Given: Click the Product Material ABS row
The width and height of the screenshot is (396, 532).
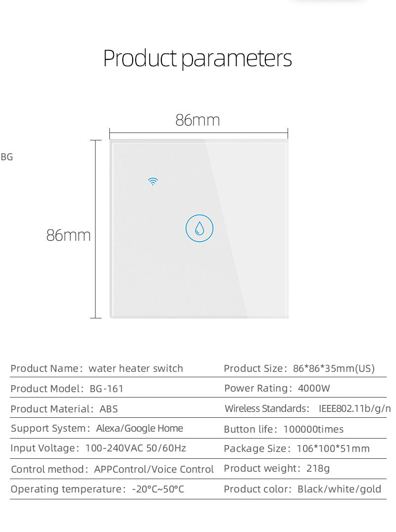Looking at the screenshot, I should [64, 409].
